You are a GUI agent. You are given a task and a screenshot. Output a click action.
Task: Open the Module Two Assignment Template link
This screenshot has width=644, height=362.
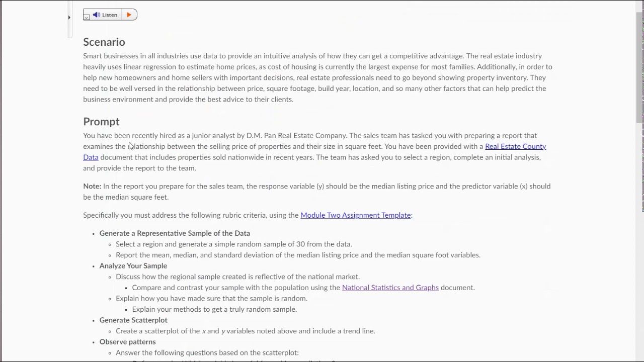pyautogui.click(x=355, y=215)
